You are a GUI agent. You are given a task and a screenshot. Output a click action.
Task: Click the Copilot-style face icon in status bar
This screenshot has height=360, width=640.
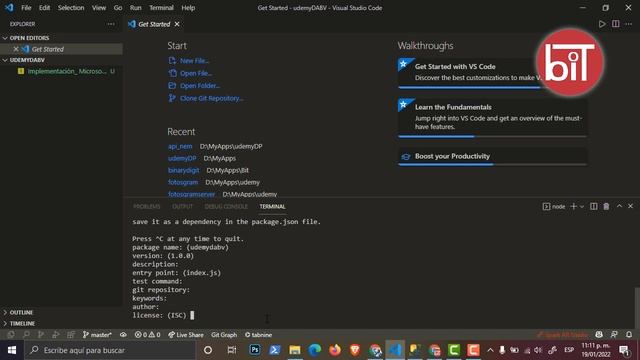click(599, 335)
